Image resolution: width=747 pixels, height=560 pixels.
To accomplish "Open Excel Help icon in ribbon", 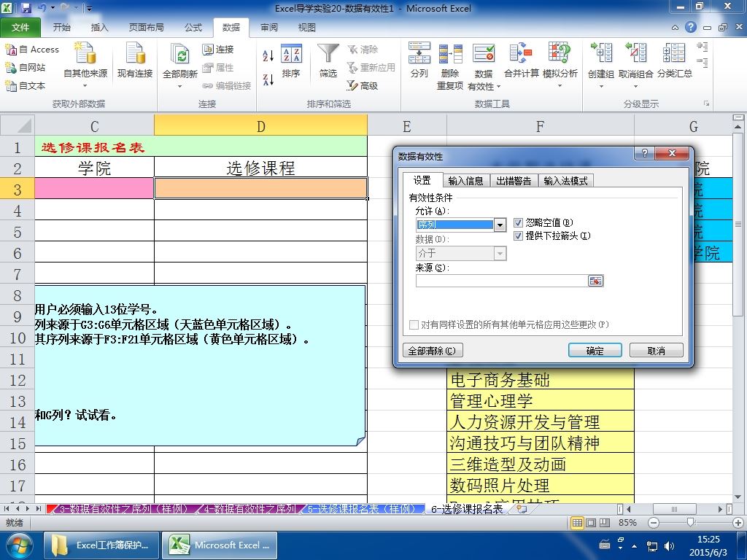I will coord(690,27).
